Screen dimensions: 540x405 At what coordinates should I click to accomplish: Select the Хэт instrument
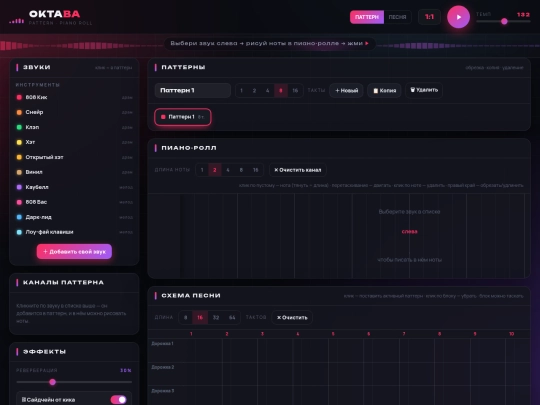[74, 142]
